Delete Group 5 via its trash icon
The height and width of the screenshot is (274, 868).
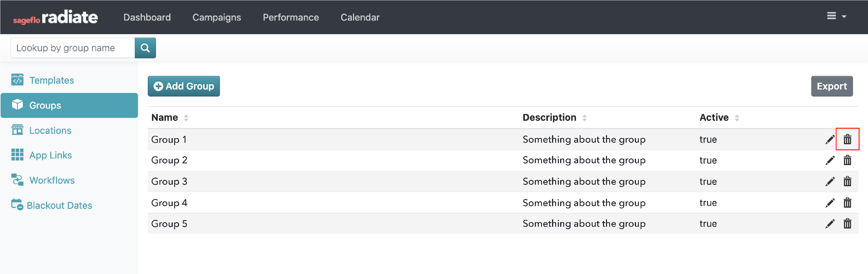click(848, 223)
